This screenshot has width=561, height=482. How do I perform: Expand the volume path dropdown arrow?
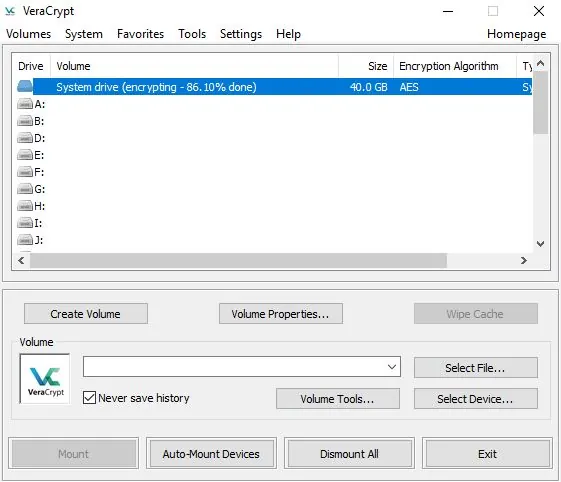(392, 367)
